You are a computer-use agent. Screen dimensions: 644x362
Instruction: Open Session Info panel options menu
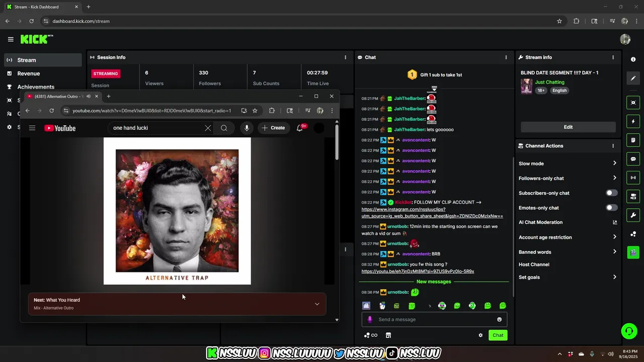[x=345, y=57]
